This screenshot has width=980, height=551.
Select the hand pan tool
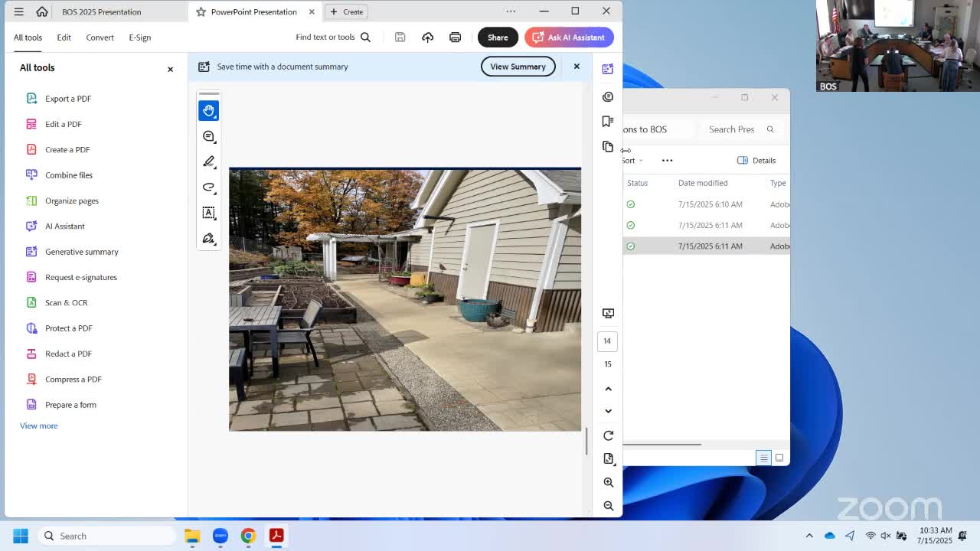coord(208,111)
